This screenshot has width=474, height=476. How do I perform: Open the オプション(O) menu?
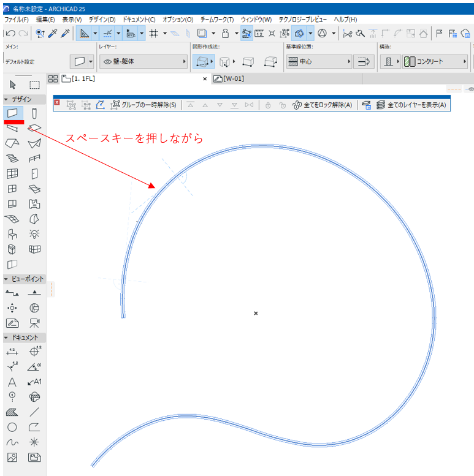[x=178, y=20]
